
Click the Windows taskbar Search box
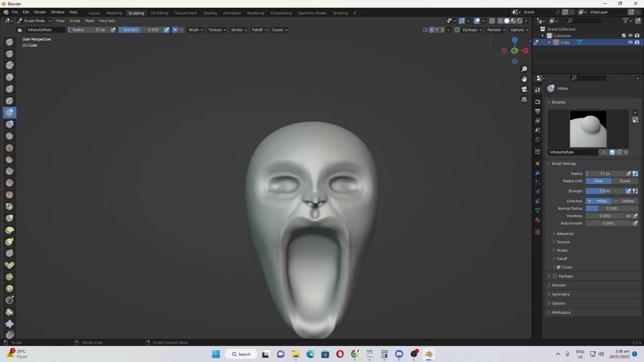pyautogui.click(x=240, y=354)
